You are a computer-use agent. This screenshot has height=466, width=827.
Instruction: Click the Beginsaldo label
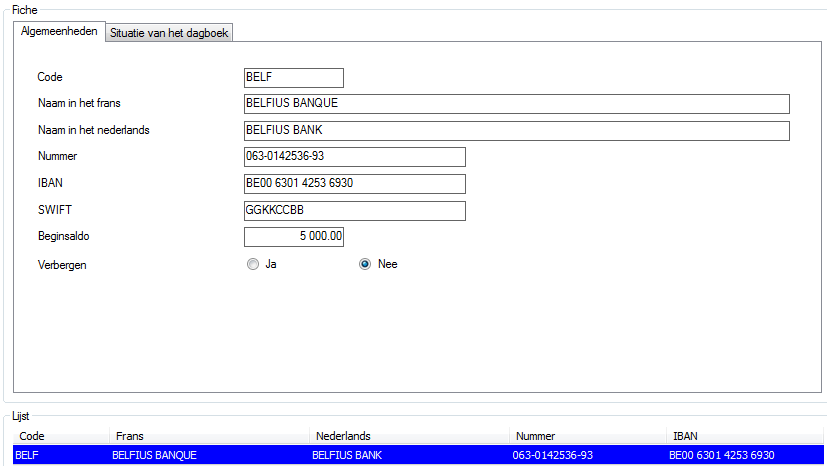coord(64,236)
